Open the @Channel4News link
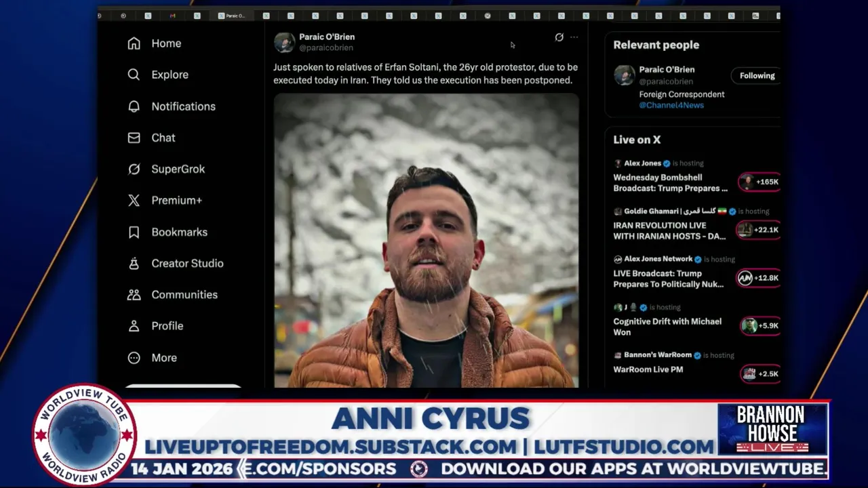 coord(671,105)
